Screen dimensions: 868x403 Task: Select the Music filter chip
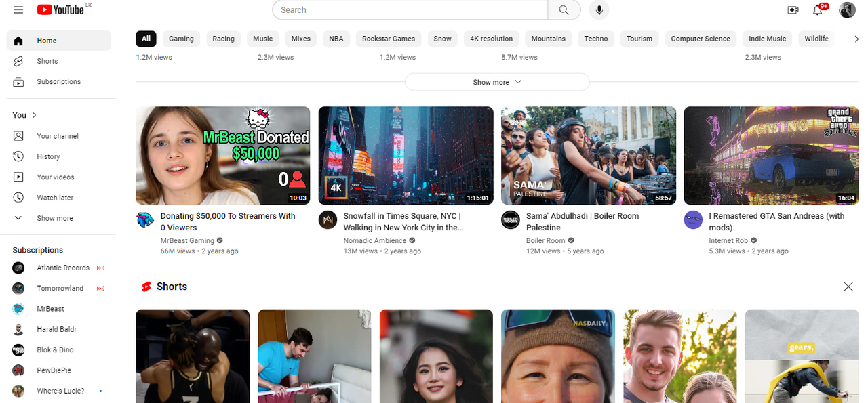coord(262,39)
